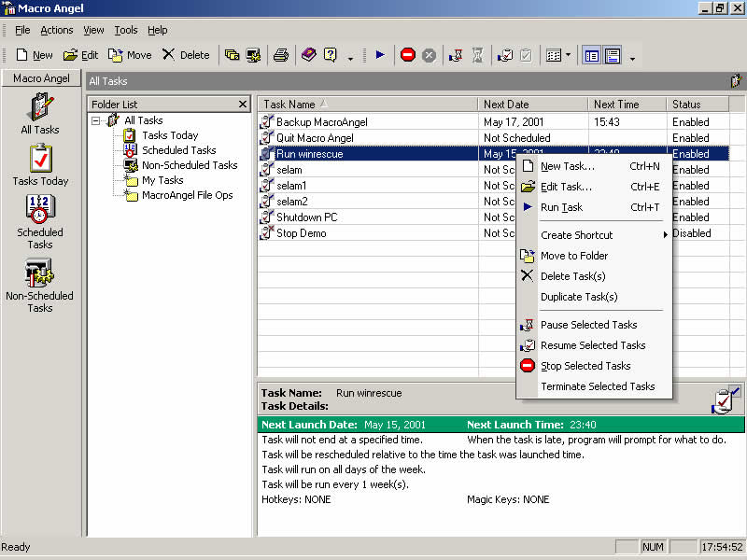Click the monitor with gear toolbar icon
Screen dimensions: 747x560
point(253,55)
